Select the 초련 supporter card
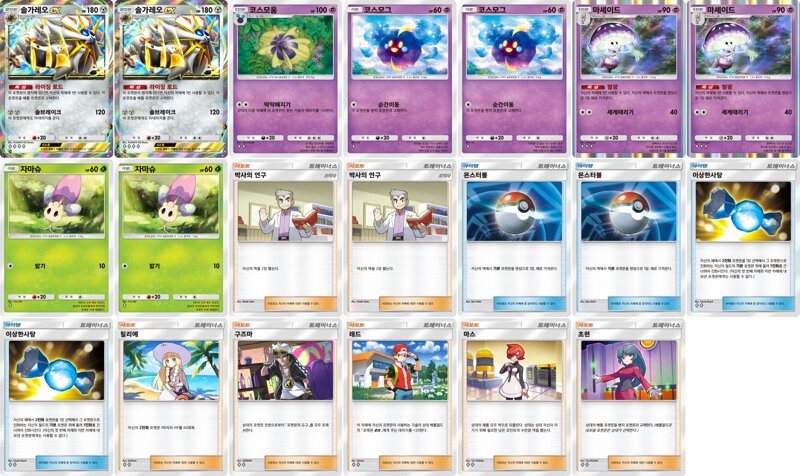Screen dimensions: 800x476 (628, 396)
